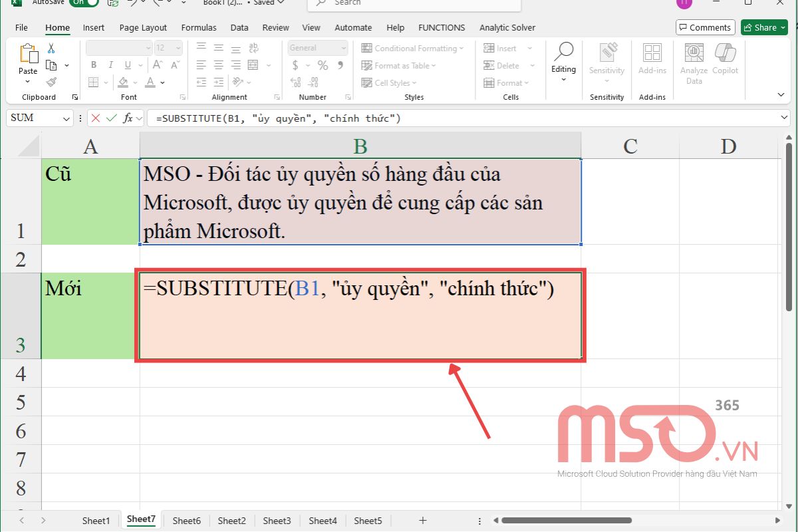Apply accounting dollar format
This screenshot has height=532, width=798.
295,65
